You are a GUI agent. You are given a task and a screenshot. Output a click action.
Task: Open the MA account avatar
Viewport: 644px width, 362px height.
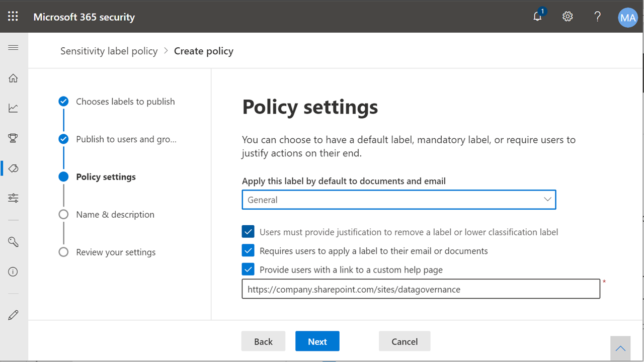click(627, 18)
